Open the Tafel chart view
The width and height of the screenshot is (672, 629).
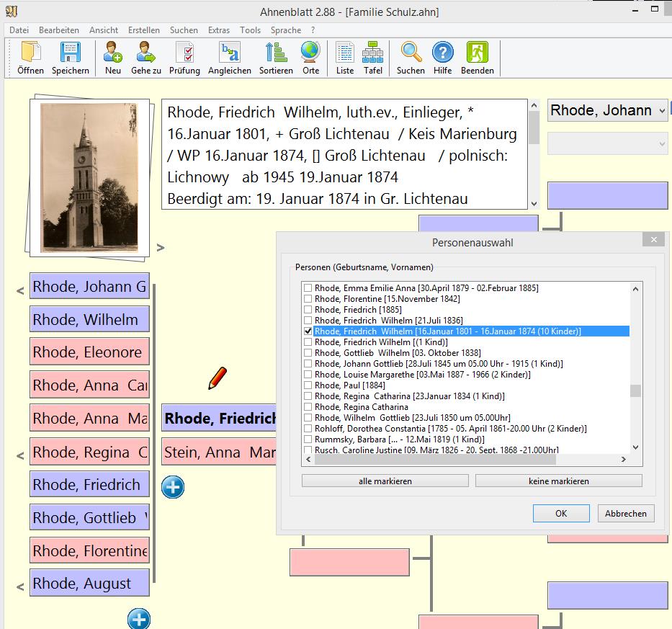(x=373, y=53)
